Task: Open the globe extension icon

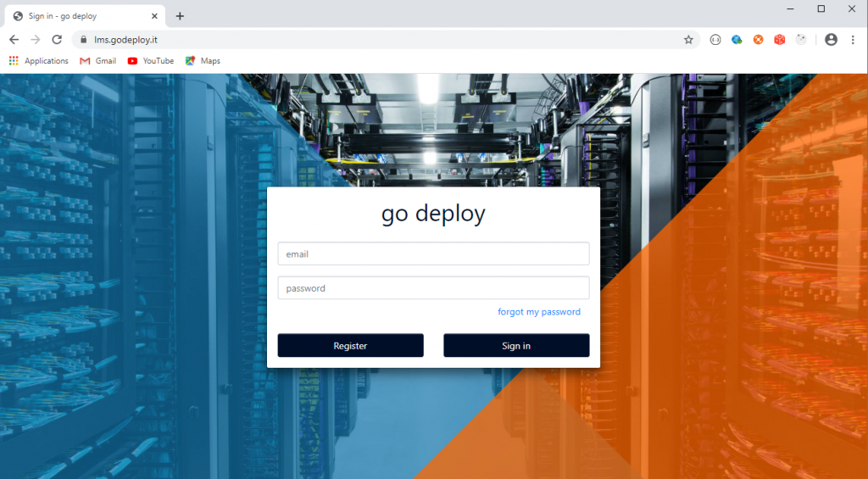Action: point(737,40)
